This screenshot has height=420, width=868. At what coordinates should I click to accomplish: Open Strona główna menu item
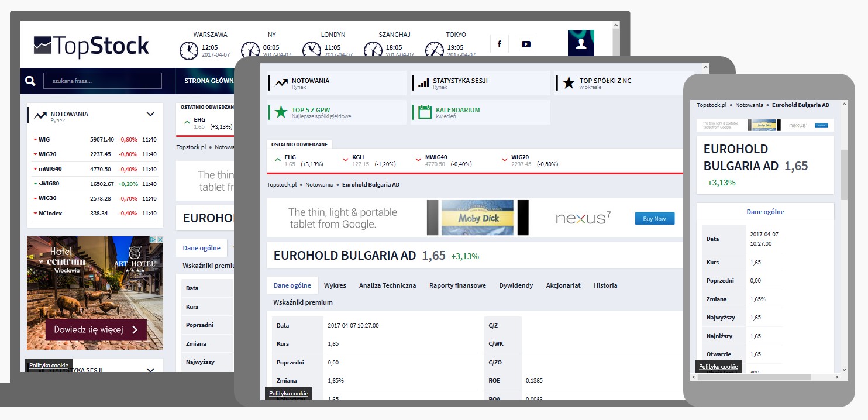pyautogui.click(x=209, y=81)
